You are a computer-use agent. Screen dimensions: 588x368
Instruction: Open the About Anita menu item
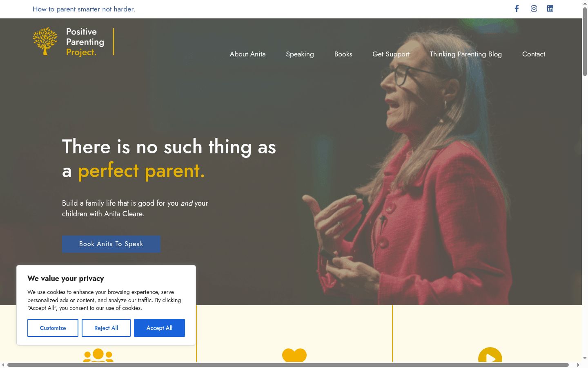(247, 54)
